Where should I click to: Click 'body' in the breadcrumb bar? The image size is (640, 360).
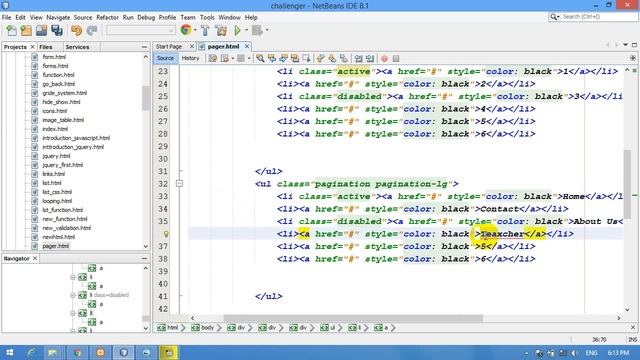click(x=207, y=327)
